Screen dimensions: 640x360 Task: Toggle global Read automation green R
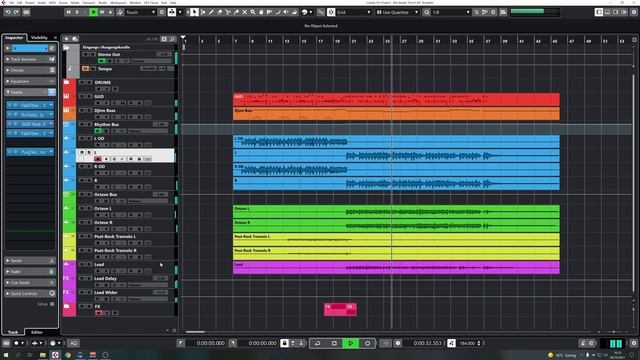tap(93, 12)
